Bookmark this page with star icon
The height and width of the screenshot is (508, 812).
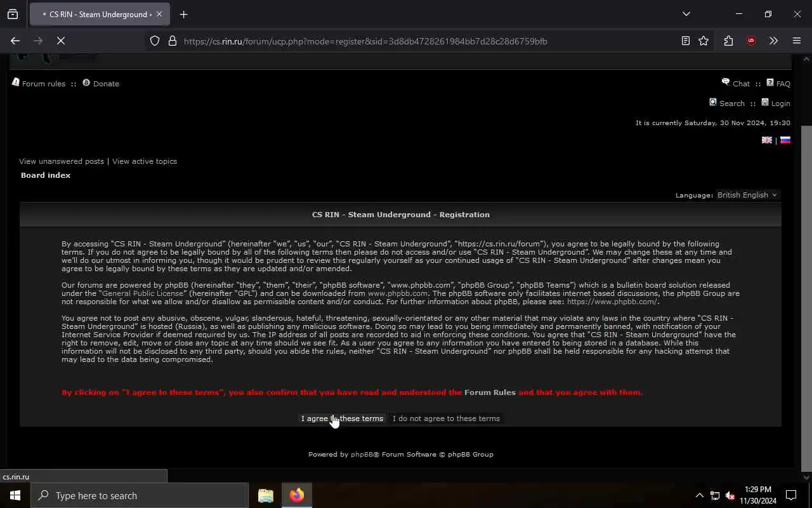click(x=704, y=41)
